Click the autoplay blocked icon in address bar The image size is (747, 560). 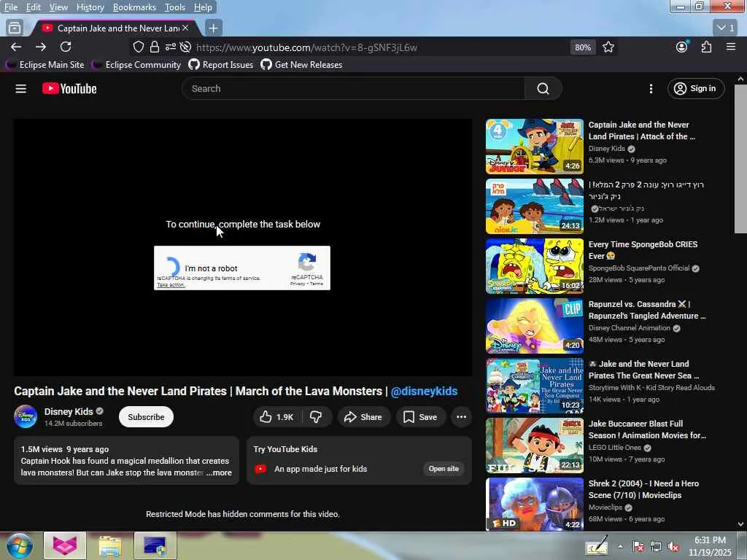[x=186, y=47]
